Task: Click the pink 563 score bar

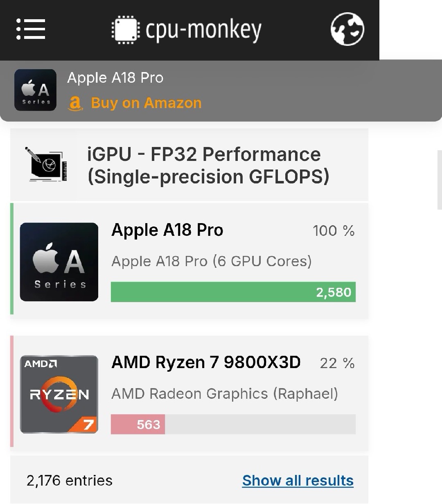Action: [x=138, y=424]
